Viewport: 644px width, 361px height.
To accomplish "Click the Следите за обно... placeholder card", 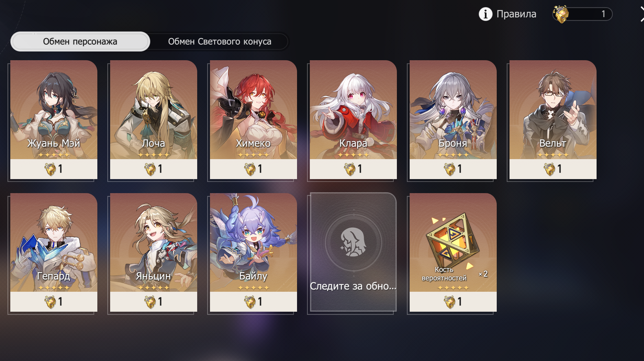I will tap(353, 252).
